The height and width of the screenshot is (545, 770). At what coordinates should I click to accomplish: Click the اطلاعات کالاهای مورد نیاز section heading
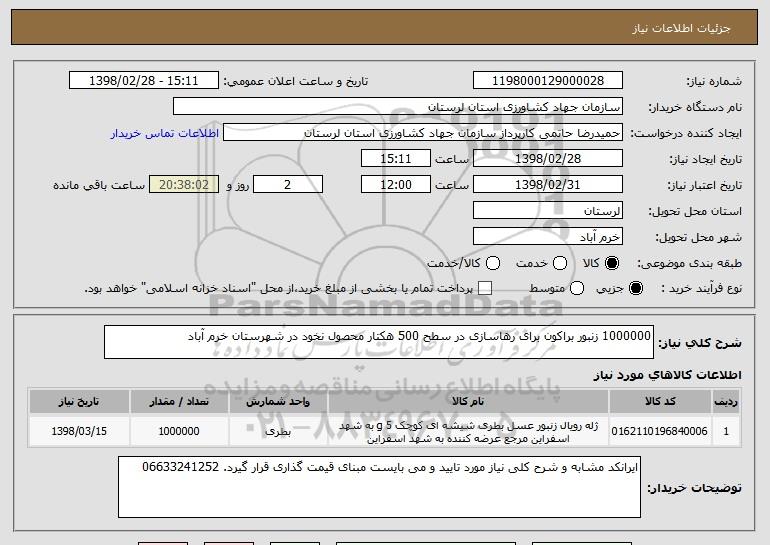click(x=667, y=375)
